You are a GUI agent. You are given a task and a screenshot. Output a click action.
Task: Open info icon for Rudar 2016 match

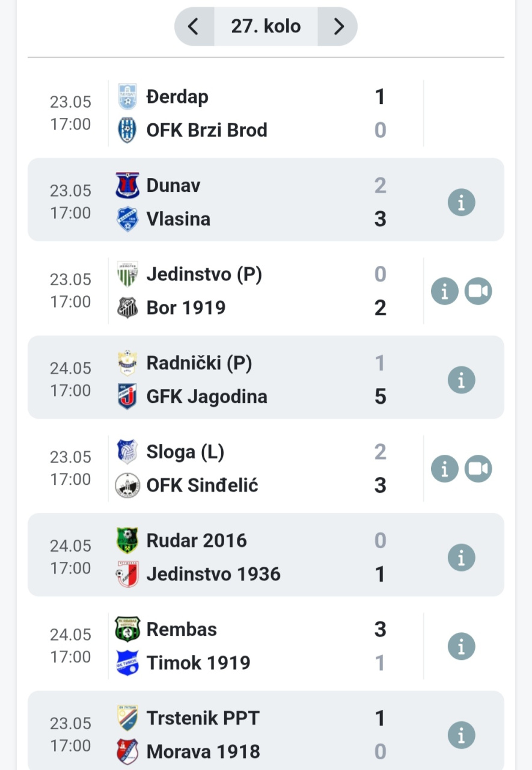(462, 558)
